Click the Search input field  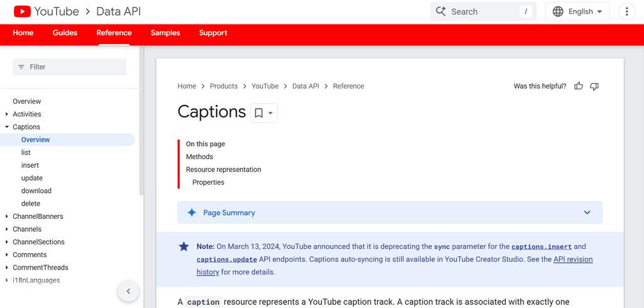click(x=483, y=11)
